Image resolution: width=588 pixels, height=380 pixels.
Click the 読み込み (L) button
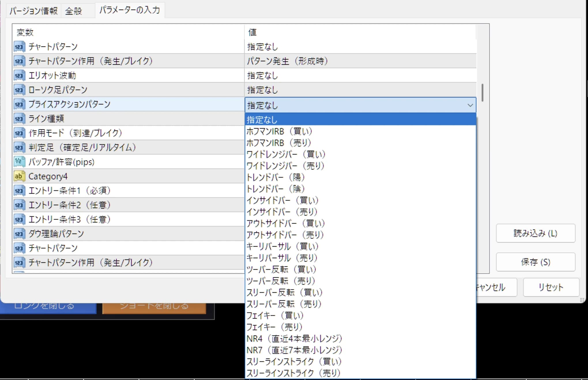coord(536,233)
